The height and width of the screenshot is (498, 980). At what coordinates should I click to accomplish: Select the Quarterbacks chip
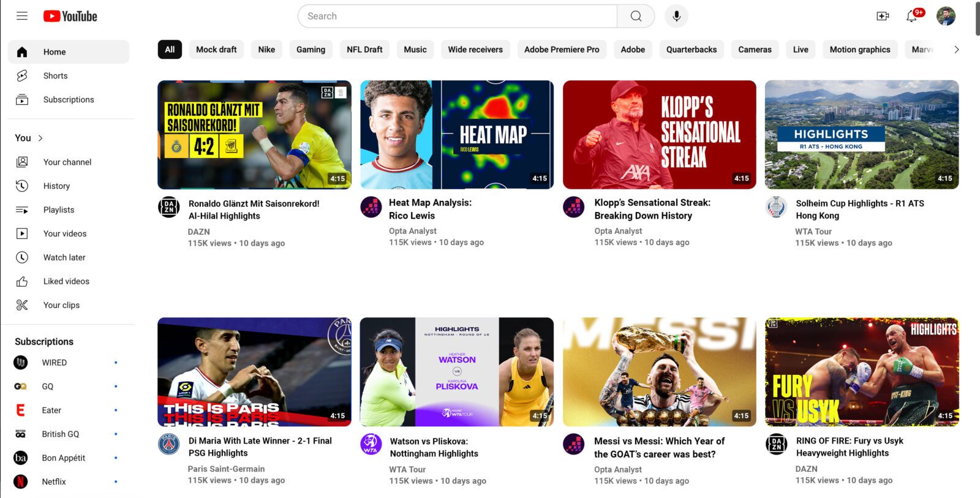coord(692,50)
